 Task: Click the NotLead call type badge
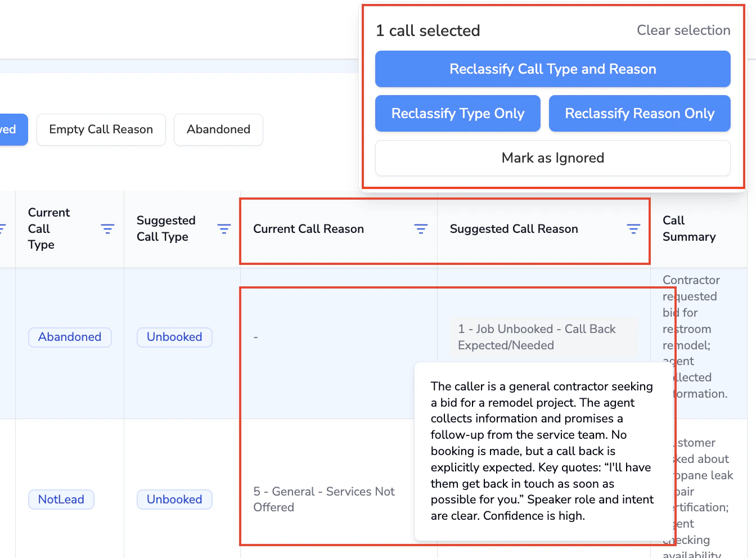[x=61, y=499]
